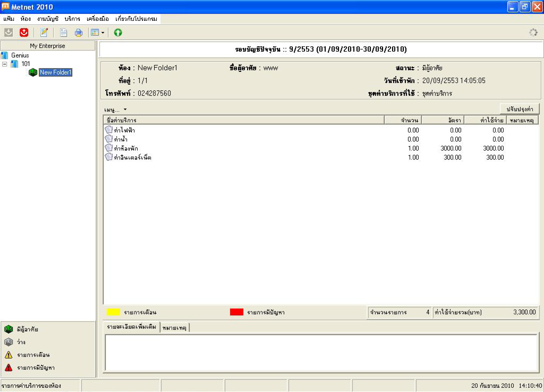The width and height of the screenshot is (544, 392).
Task: Sort by อัตรา column header
Action: [443, 120]
